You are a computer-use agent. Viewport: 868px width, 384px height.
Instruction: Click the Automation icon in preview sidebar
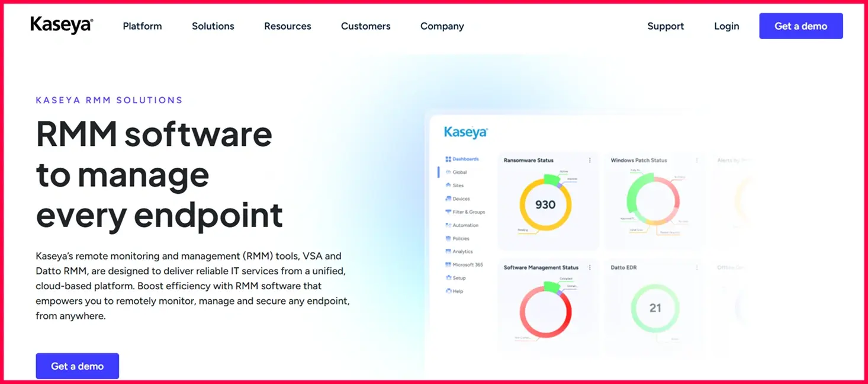pos(448,225)
